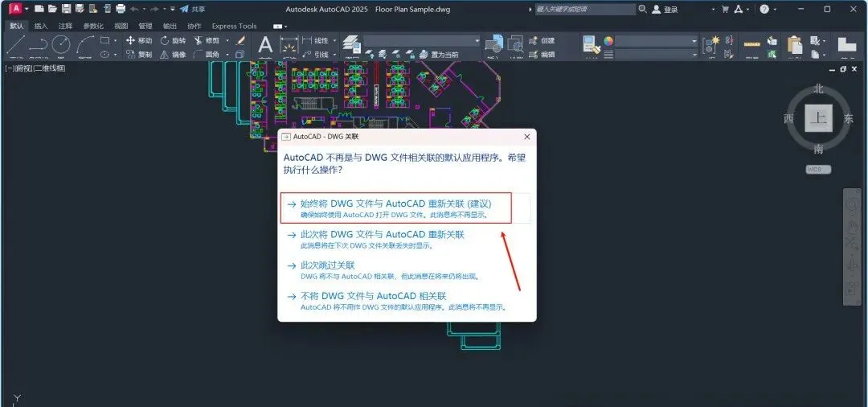
Task: Close the DWG 关联 dialog
Action: (x=526, y=136)
